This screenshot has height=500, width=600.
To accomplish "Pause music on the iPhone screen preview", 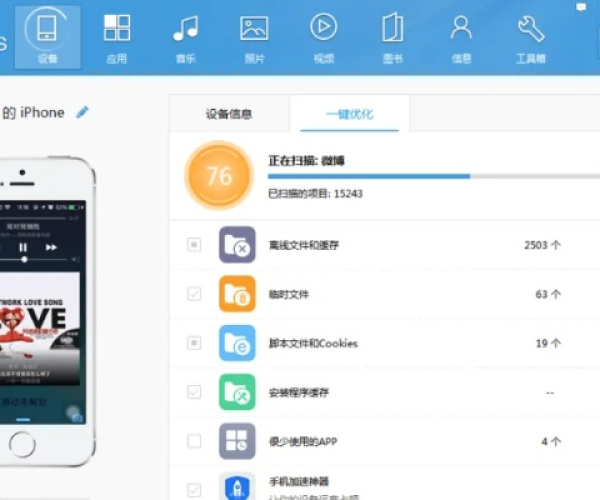I will tap(23, 247).
